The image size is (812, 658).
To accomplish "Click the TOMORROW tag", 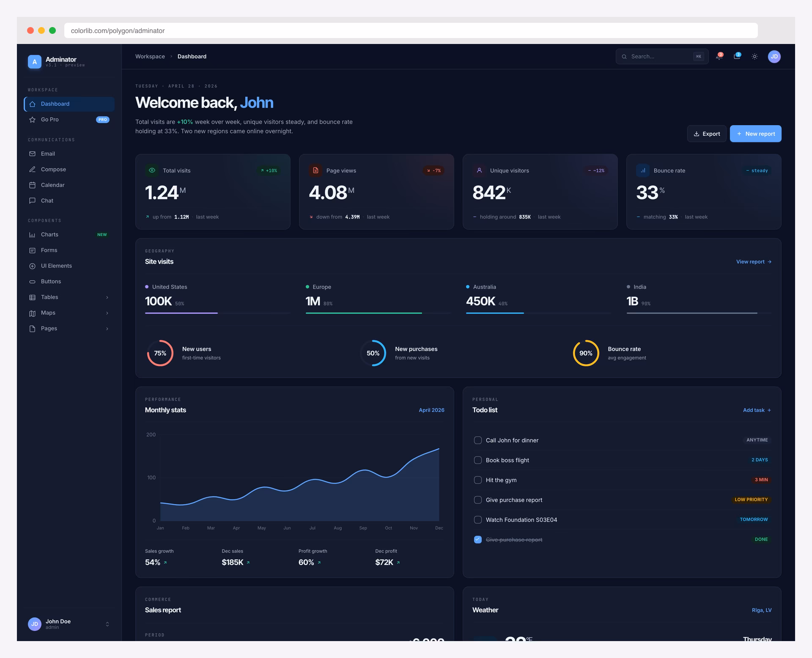I will [x=754, y=520].
